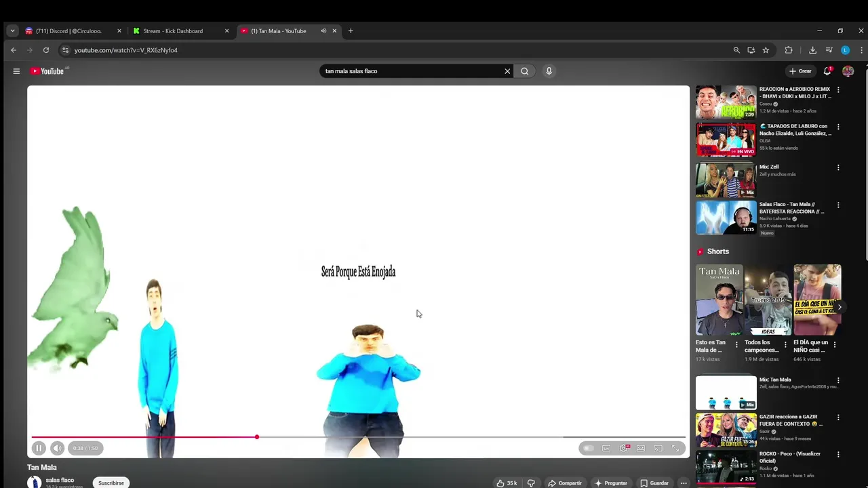This screenshot has width=868, height=488.
Task: Click the browser address bar URL
Action: (126, 50)
